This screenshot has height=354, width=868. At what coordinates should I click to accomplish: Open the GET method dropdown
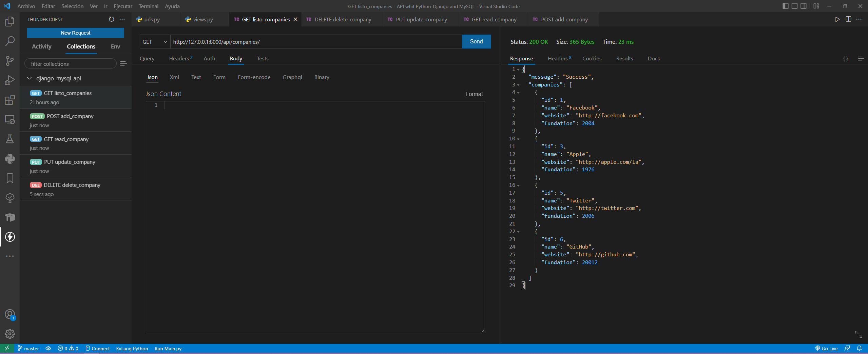click(x=155, y=42)
